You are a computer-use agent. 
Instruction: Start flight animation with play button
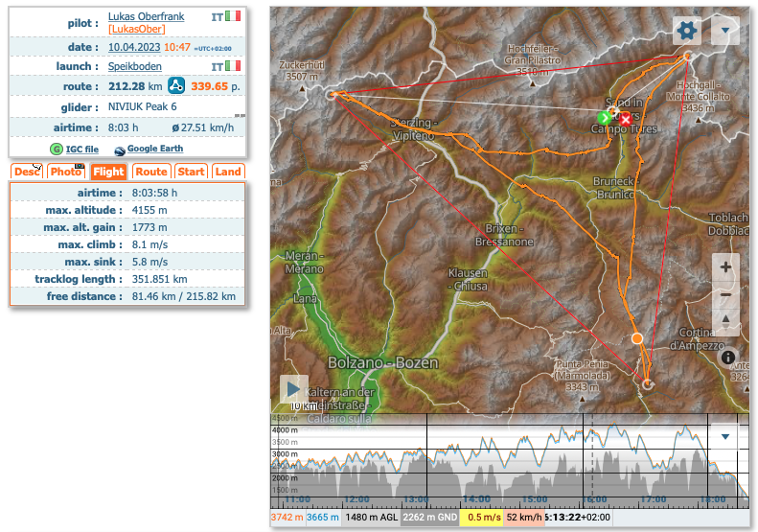(294, 389)
